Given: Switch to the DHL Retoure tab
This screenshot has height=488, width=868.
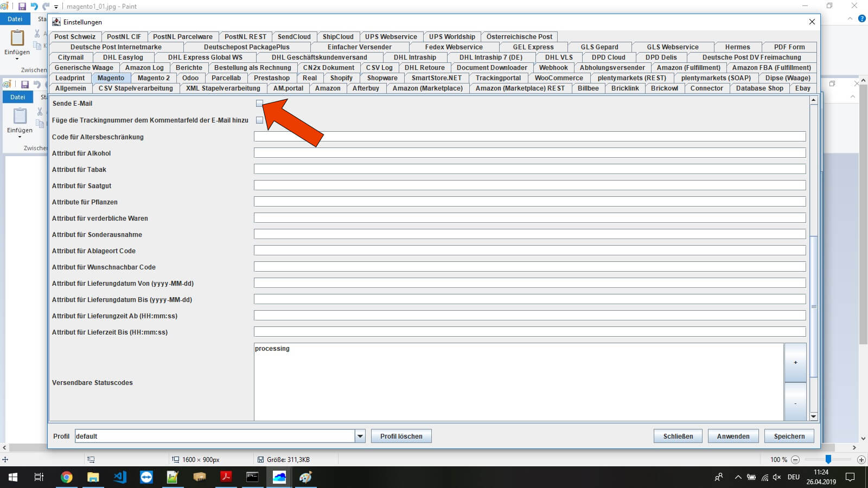Looking at the screenshot, I should coord(424,68).
